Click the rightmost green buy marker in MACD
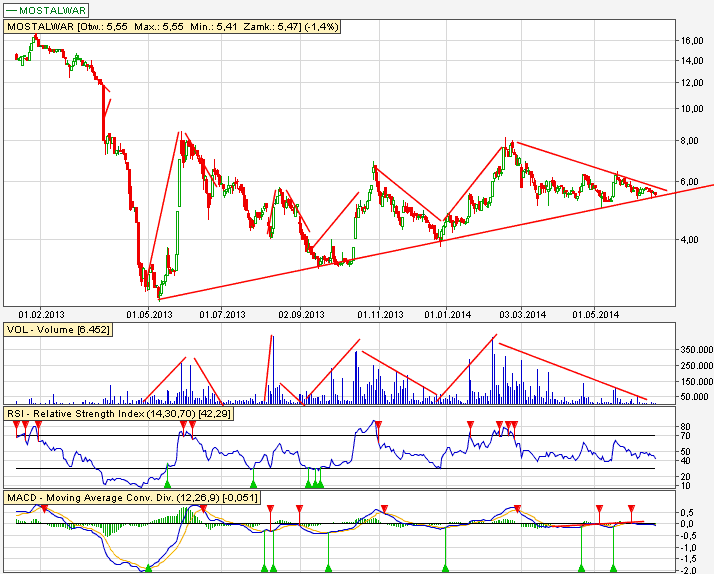Viewport: 714px width, 577px height. [x=613, y=568]
